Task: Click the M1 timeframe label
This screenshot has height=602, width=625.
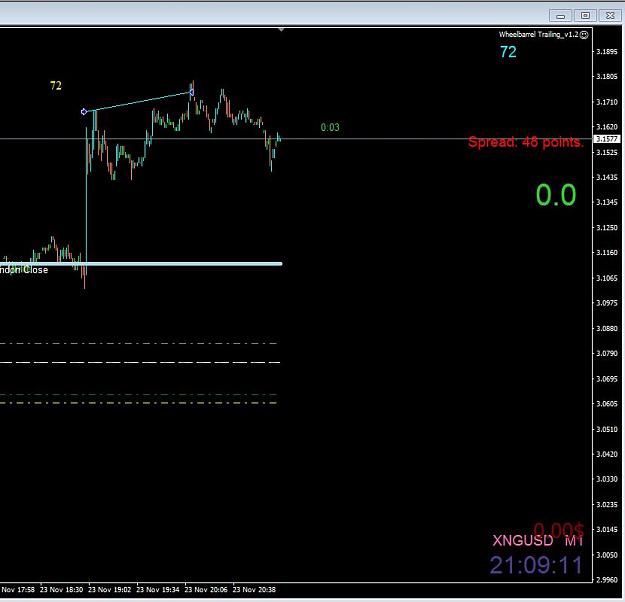Action: (x=574, y=541)
